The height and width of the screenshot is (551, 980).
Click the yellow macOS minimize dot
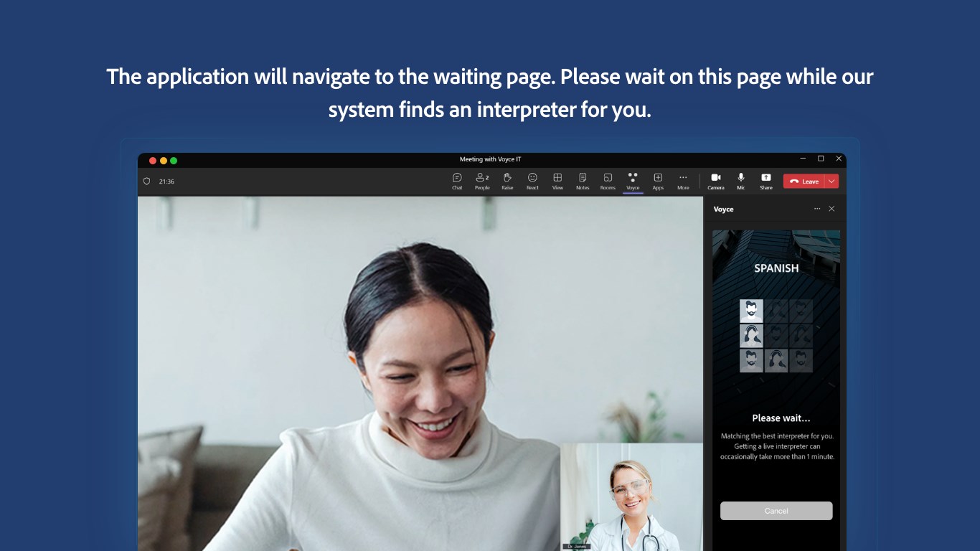[x=164, y=161]
